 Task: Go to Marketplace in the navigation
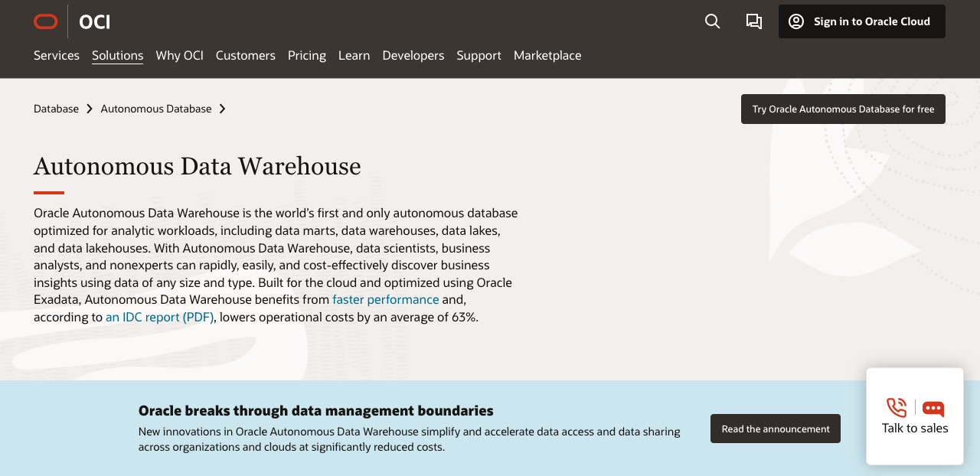547,55
